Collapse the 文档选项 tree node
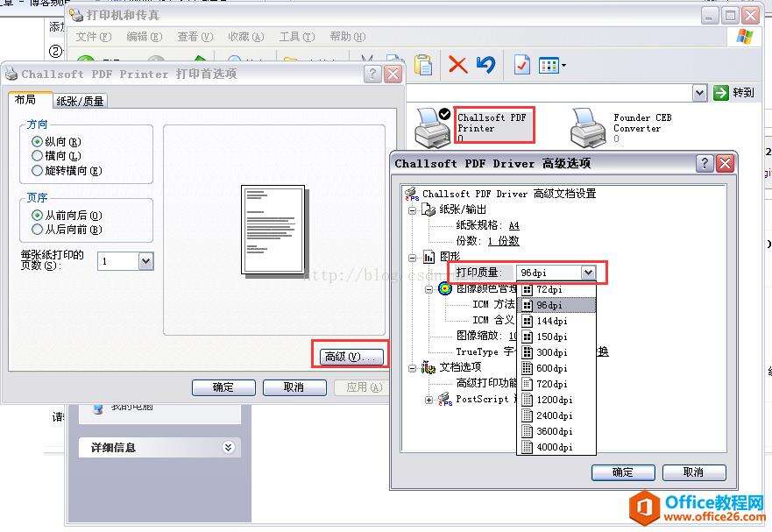Viewport: 772px width, 532px height. click(x=412, y=368)
